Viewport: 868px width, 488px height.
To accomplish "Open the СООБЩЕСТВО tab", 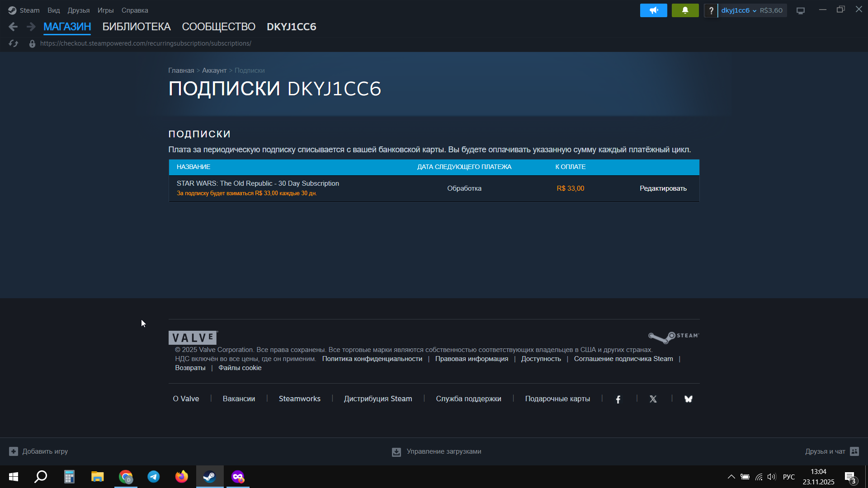I will point(218,27).
